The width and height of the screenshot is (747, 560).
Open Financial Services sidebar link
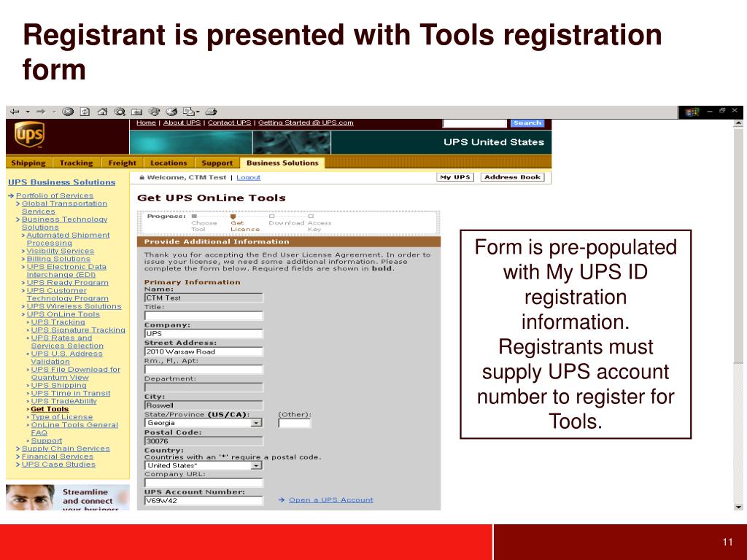tap(58, 456)
